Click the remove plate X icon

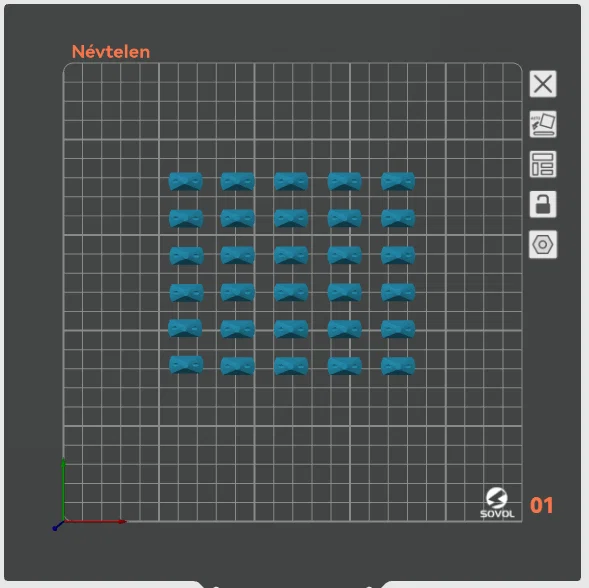coord(543,84)
